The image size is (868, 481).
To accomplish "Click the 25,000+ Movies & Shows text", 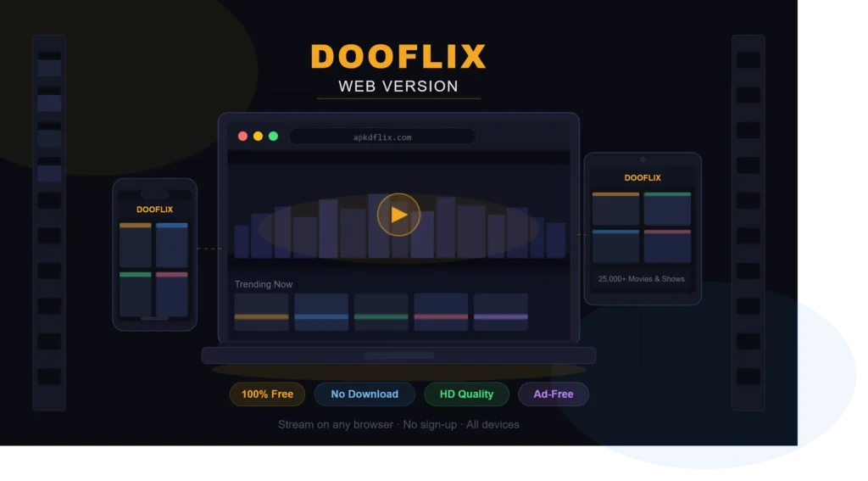I will click(642, 279).
